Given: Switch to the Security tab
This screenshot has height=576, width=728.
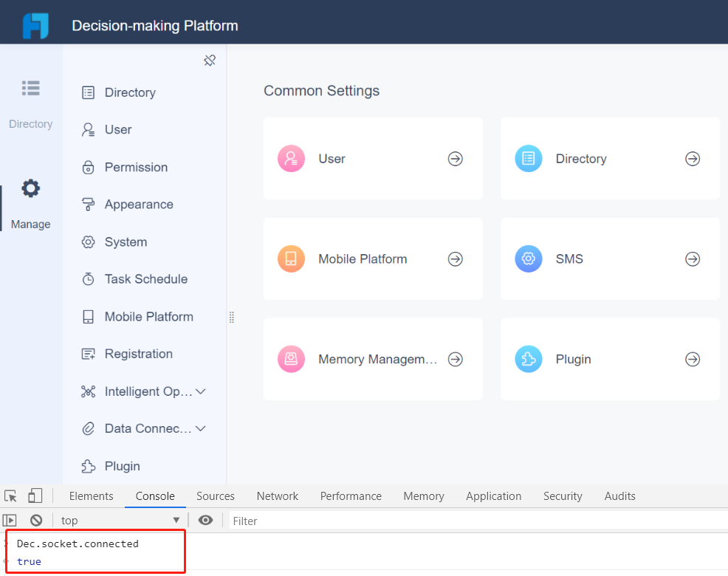Looking at the screenshot, I should 563,496.
